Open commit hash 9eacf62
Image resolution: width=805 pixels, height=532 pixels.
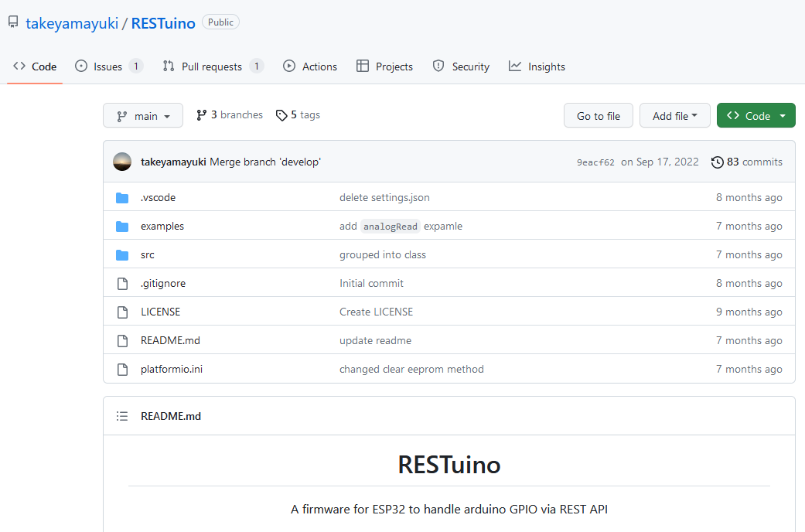pos(595,162)
